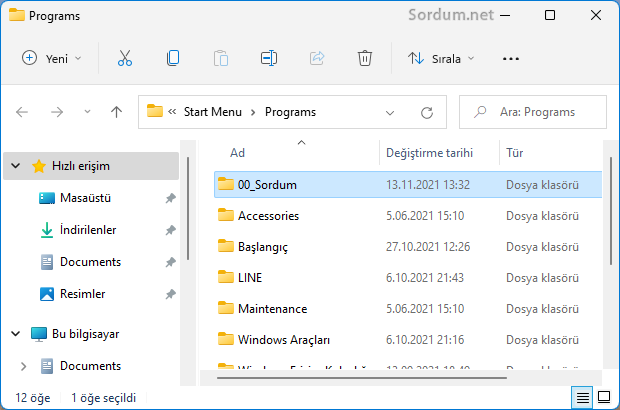Image resolution: width=620 pixels, height=410 pixels.
Task: Click the 12 öğe status text
Action: point(33,398)
